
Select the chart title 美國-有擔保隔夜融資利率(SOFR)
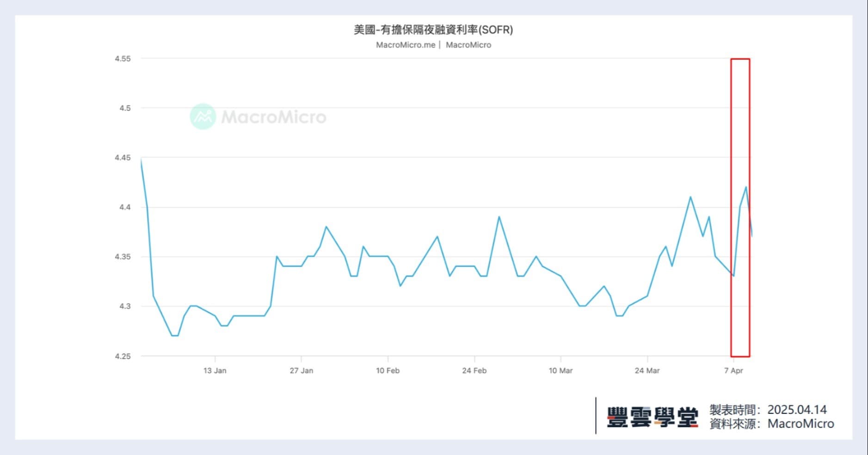(433, 30)
